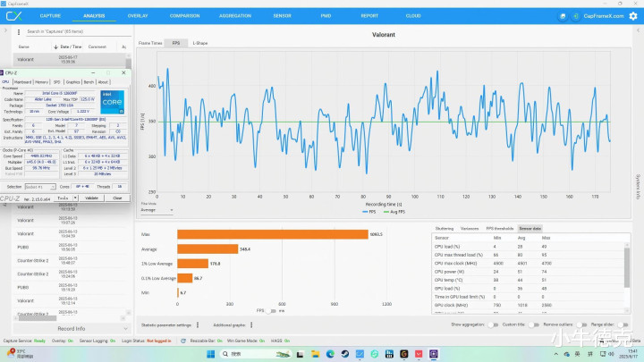Image resolution: width=644 pixels, height=362 pixels.
Task: Open the Filter Mode Average dropdown
Action: (x=158, y=210)
